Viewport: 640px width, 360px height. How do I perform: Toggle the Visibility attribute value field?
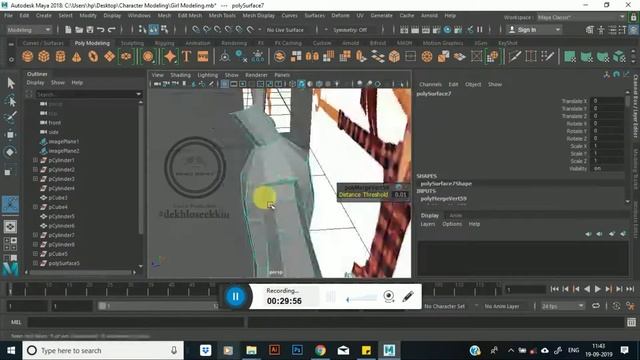point(607,168)
